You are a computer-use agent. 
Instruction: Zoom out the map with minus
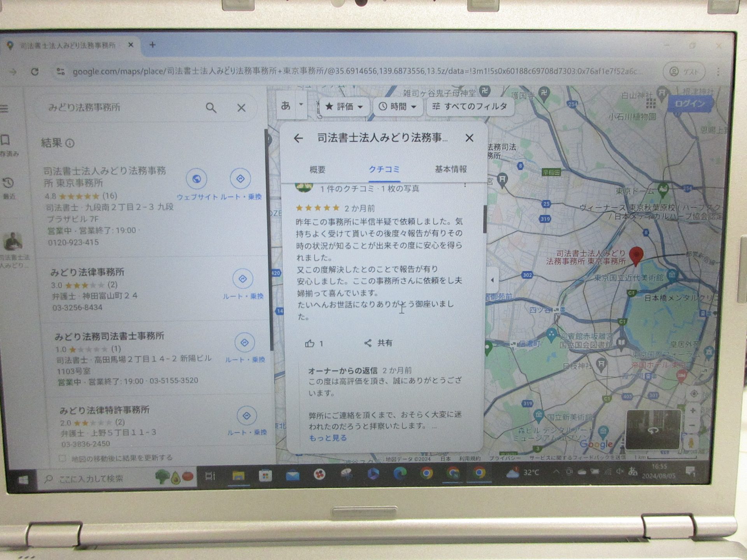click(x=692, y=425)
